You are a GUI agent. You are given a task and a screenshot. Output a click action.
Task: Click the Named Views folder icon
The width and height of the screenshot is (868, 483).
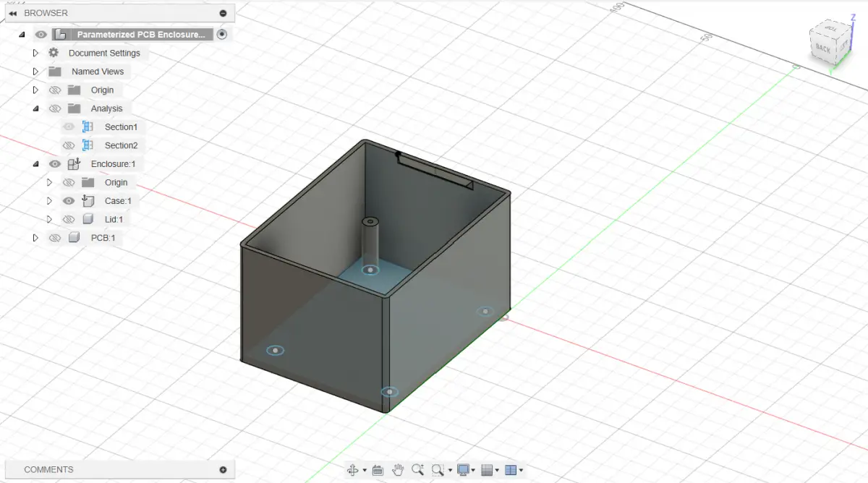55,72
